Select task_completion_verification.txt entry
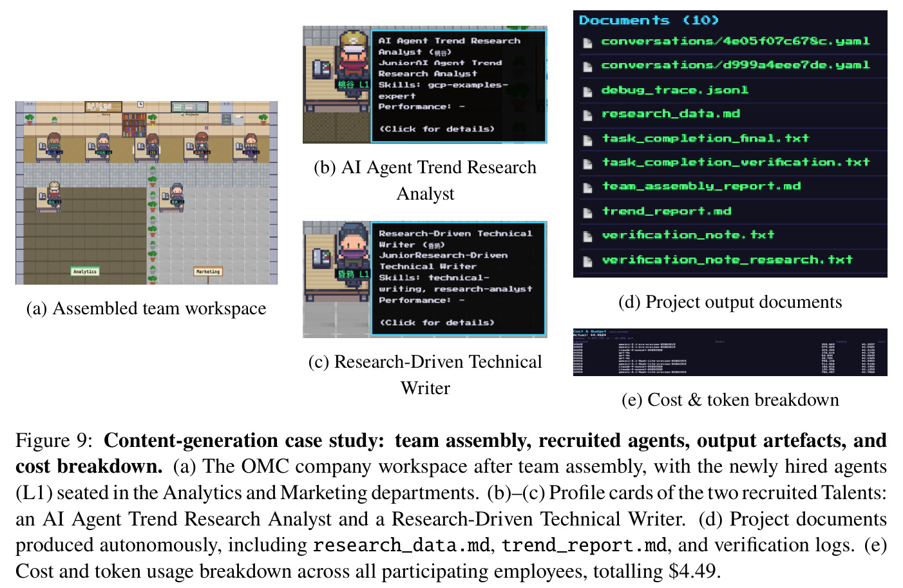Image resolution: width=903 pixels, height=588 pixels. pyautogui.click(x=735, y=162)
